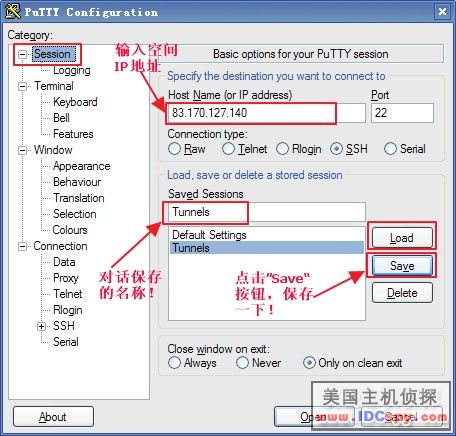This screenshot has width=456, height=436.
Task: Click the About button
Action: tap(53, 417)
